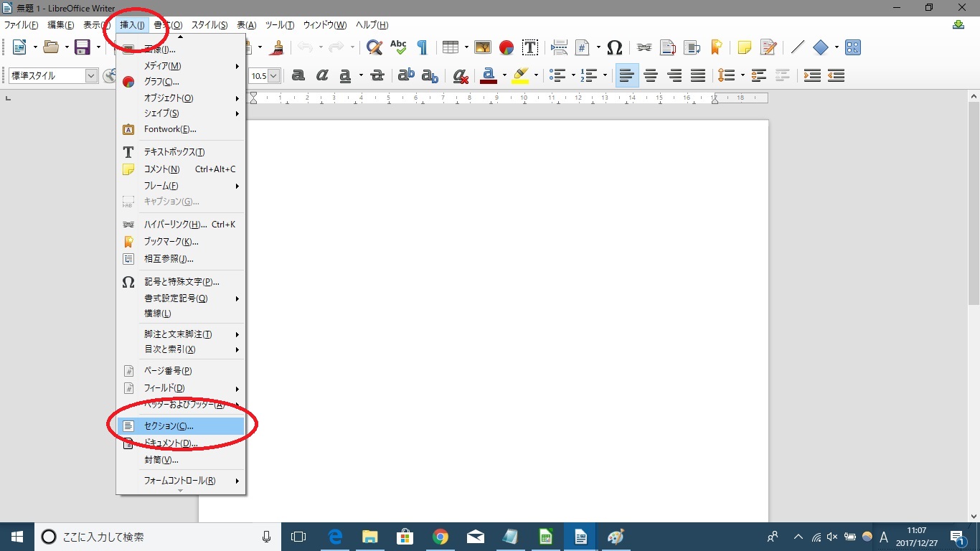Select セクション(C)... menu entry

[181, 426]
